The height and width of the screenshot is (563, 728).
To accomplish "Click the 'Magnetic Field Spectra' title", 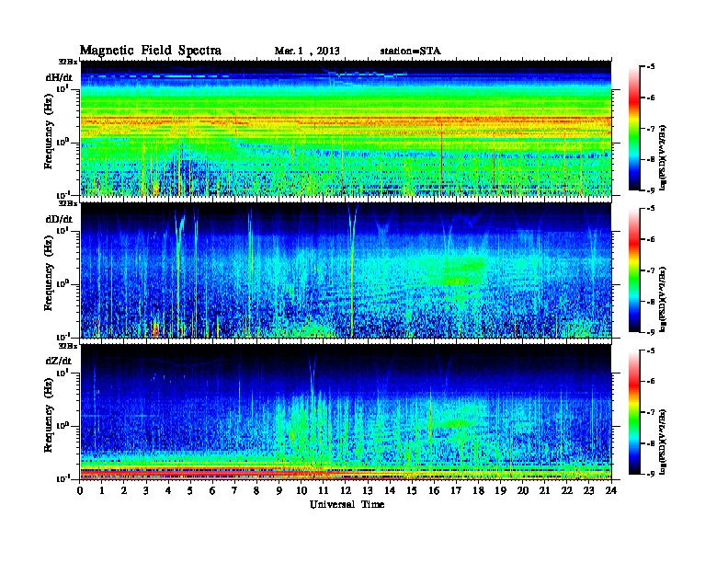I will pos(151,51).
